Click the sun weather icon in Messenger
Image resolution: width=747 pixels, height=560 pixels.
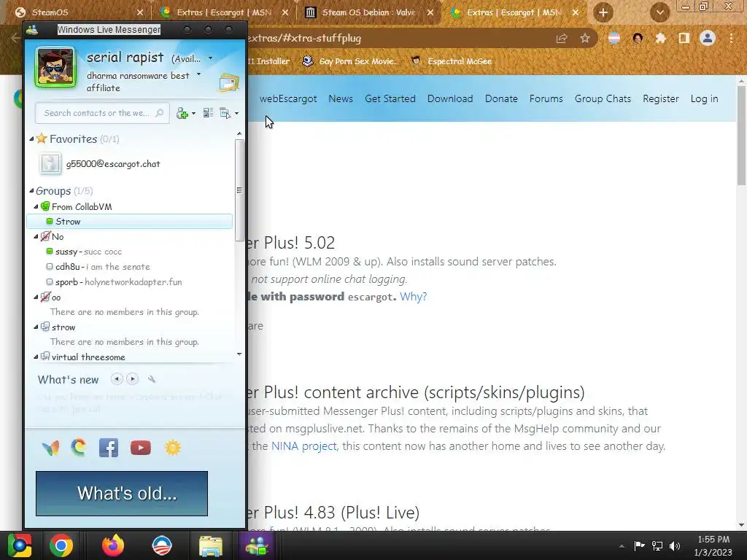click(172, 448)
